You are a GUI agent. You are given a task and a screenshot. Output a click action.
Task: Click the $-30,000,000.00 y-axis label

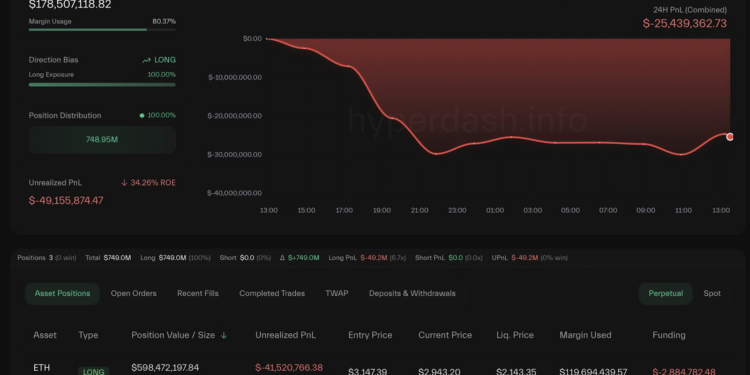234,154
